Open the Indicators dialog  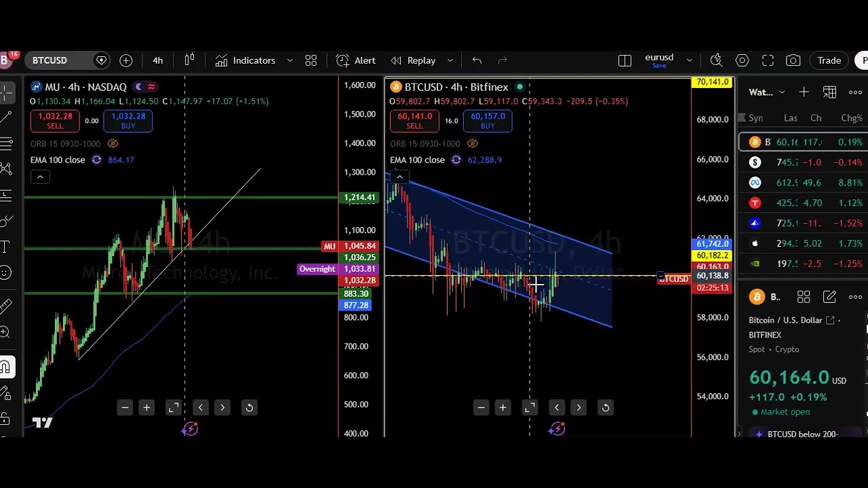(245, 60)
